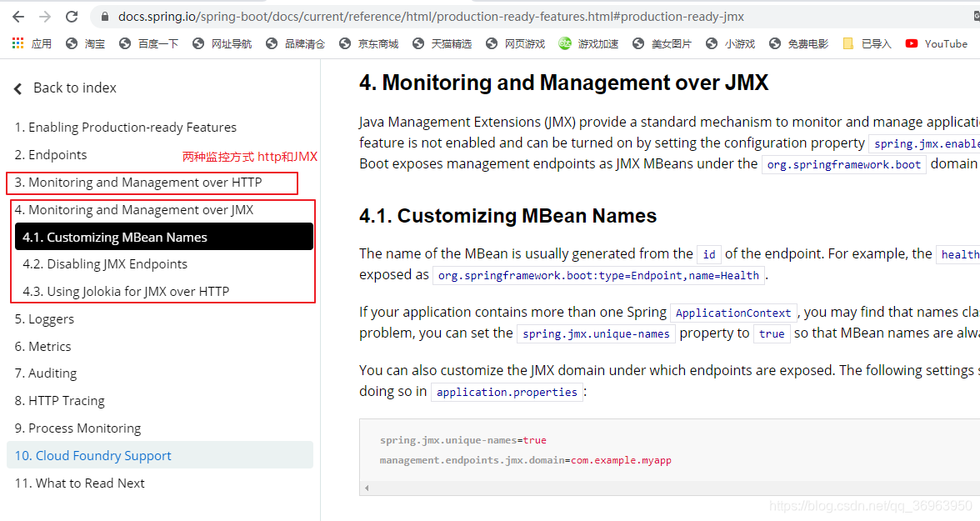
Task: Click the org.springframework.boot inline code
Action: pos(843,164)
